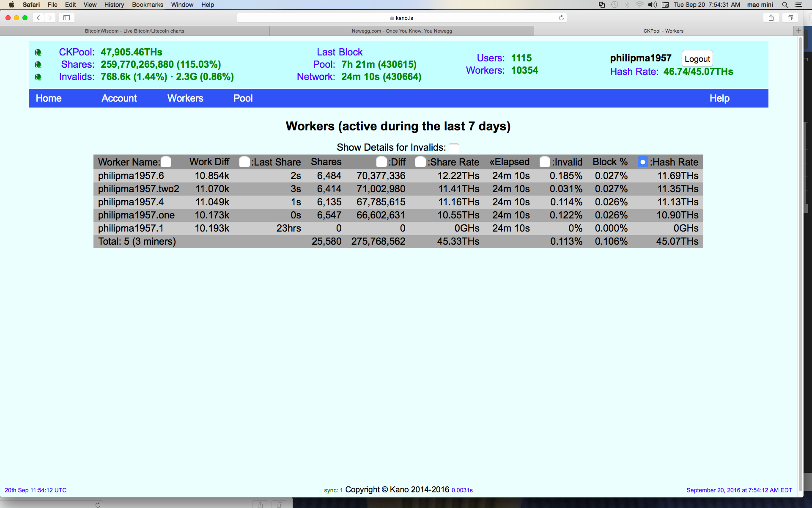Screen dimensions: 812x508
Task: Click the date and time in menu bar
Action: click(x=707, y=5)
